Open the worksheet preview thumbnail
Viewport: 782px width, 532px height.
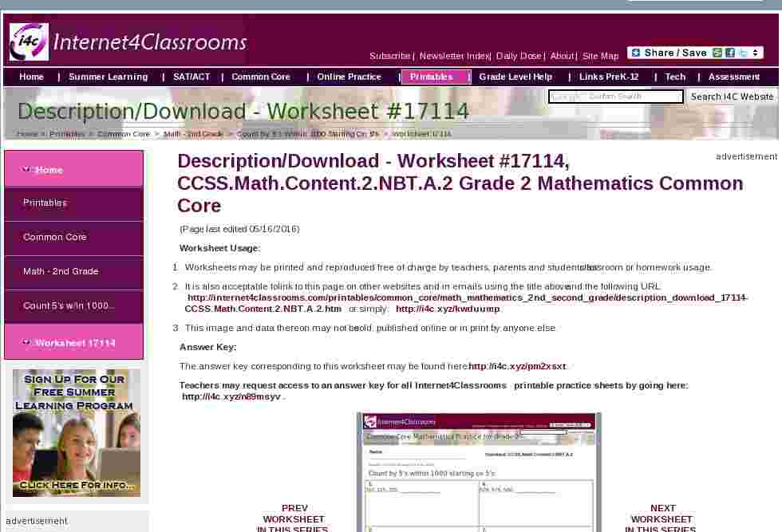click(479, 472)
